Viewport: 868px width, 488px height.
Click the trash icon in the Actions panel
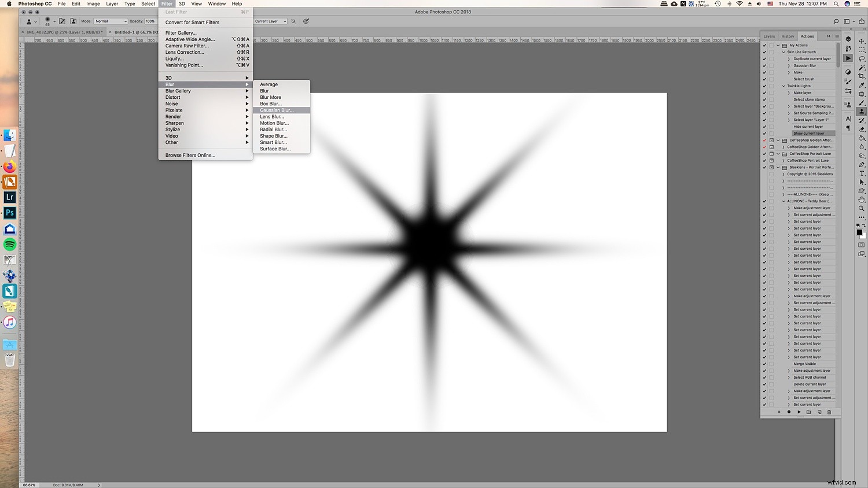pyautogui.click(x=829, y=412)
